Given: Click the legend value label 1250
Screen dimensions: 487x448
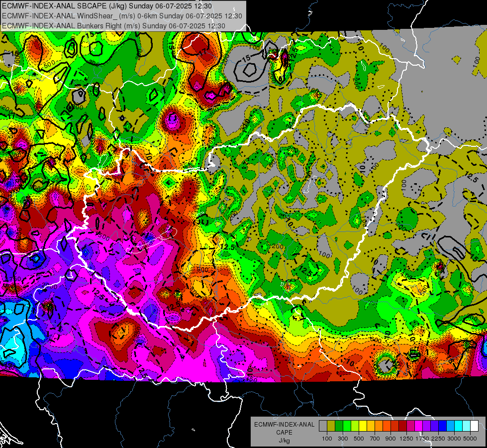Looking at the screenshot, I should [x=406, y=439].
